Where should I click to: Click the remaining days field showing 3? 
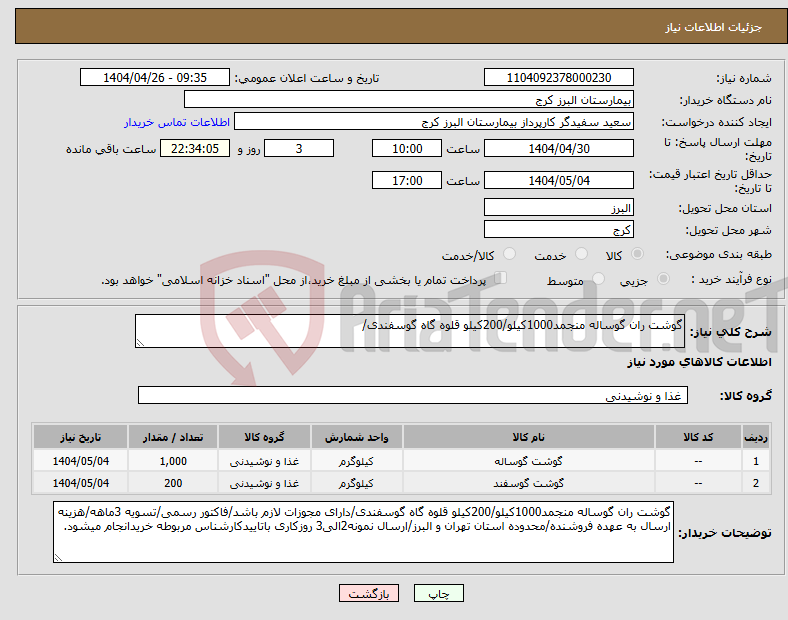(299, 148)
